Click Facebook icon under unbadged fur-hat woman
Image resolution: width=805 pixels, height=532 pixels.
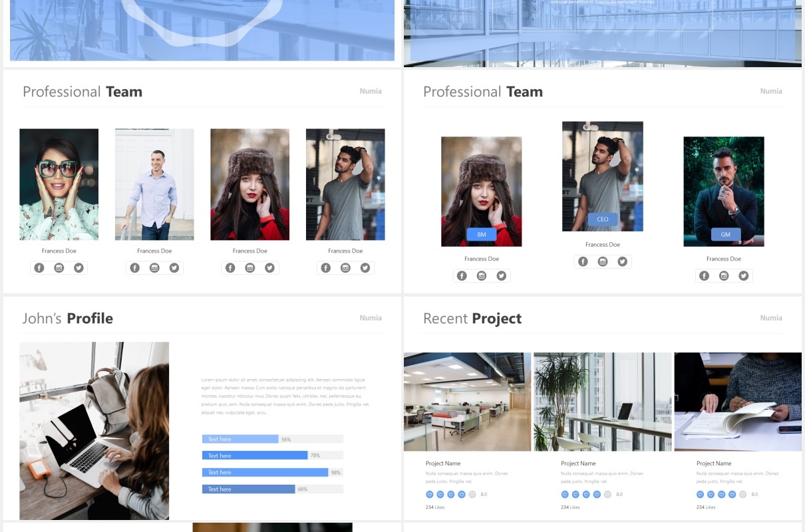(230, 268)
